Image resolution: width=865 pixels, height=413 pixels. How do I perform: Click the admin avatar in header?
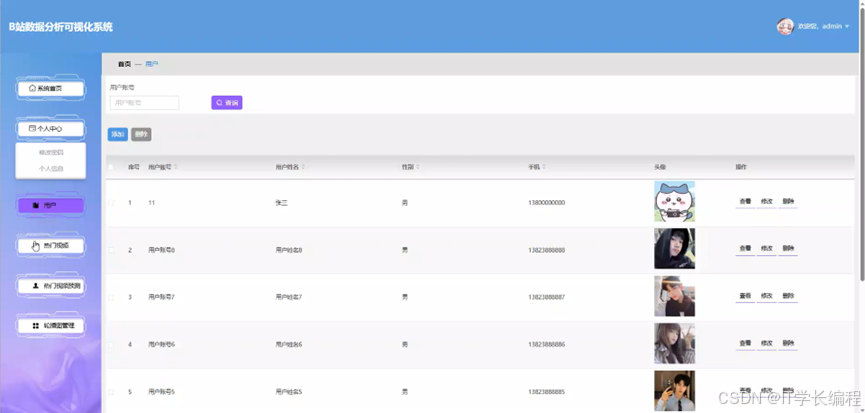point(785,26)
